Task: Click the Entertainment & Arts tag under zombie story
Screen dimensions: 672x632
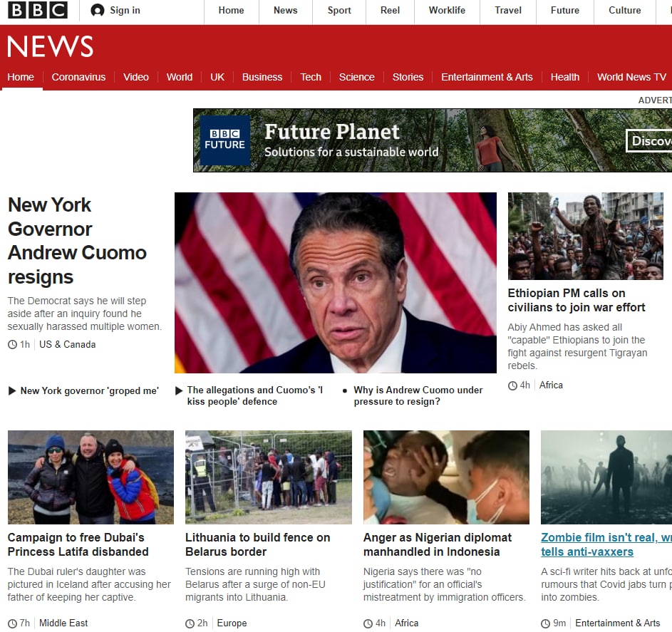Action: [618, 623]
